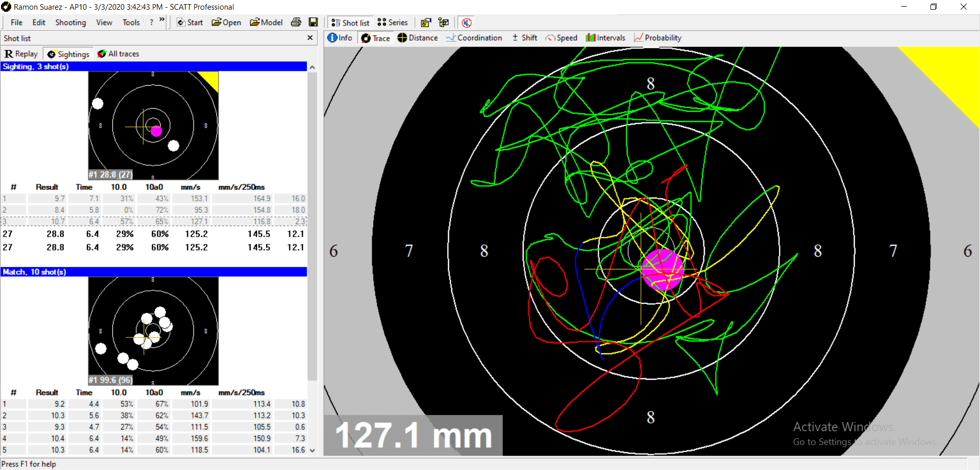The width and height of the screenshot is (980, 470).
Task: Click the printer icon in toolbar
Action: click(x=296, y=22)
